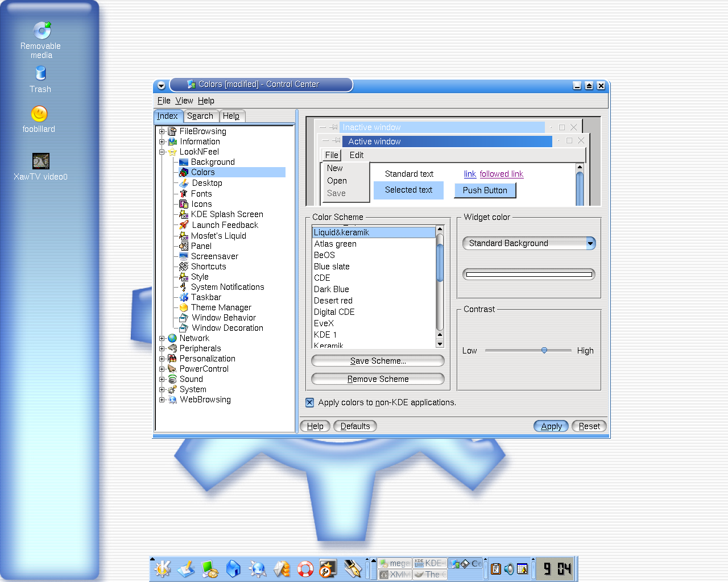This screenshot has height=582, width=728.
Task: Click the Defaults button
Action: tap(355, 426)
